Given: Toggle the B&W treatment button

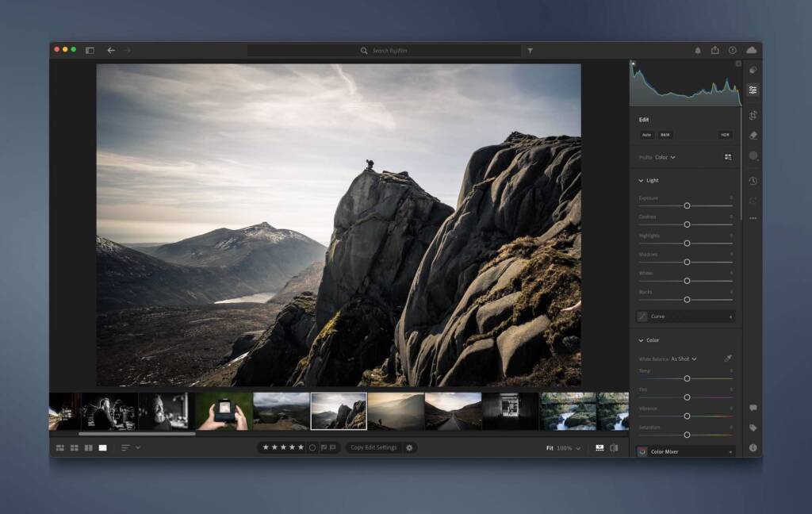Looking at the screenshot, I should coord(665,135).
